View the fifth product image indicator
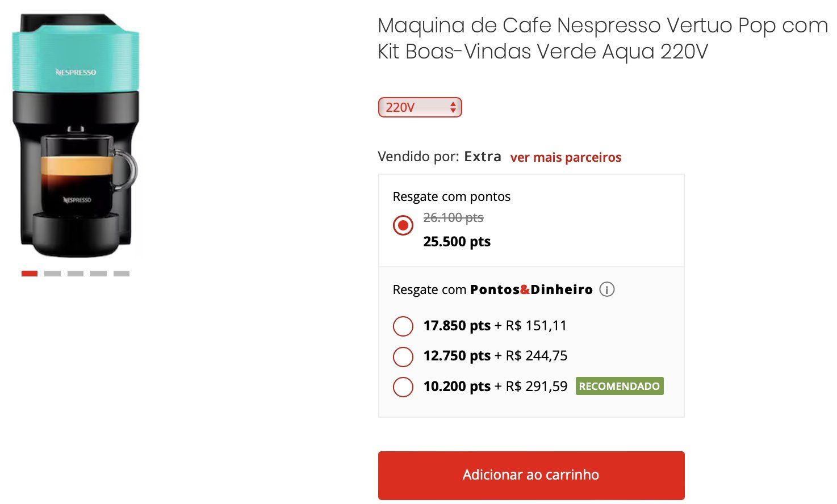The height and width of the screenshot is (504, 837). [x=122, y=274]
